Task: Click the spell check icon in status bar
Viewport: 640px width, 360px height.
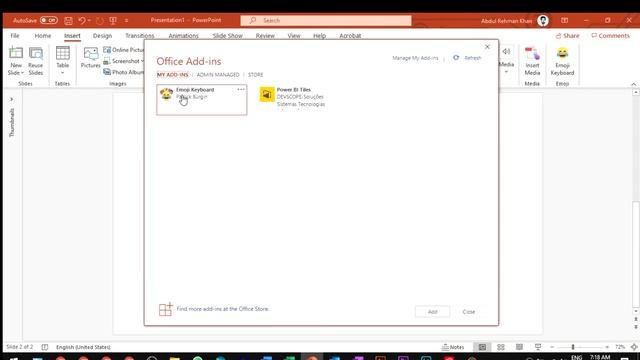Action: coord(44,347)
